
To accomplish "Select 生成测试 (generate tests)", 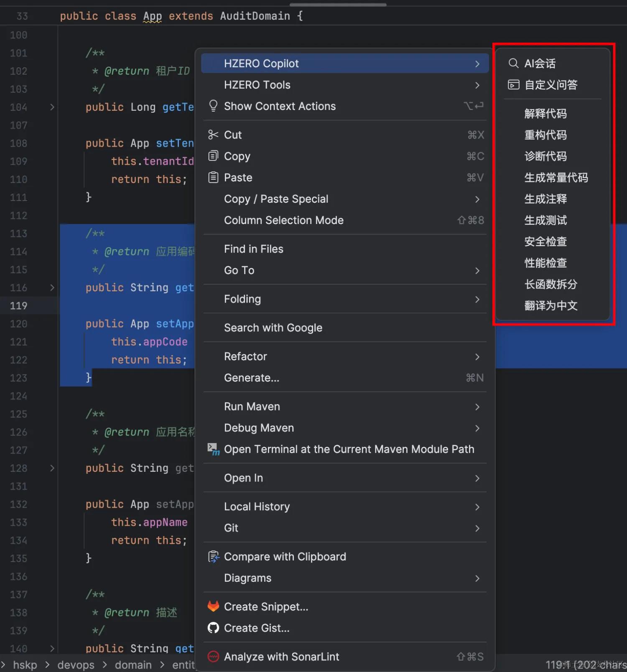I will tap(553, 220).
